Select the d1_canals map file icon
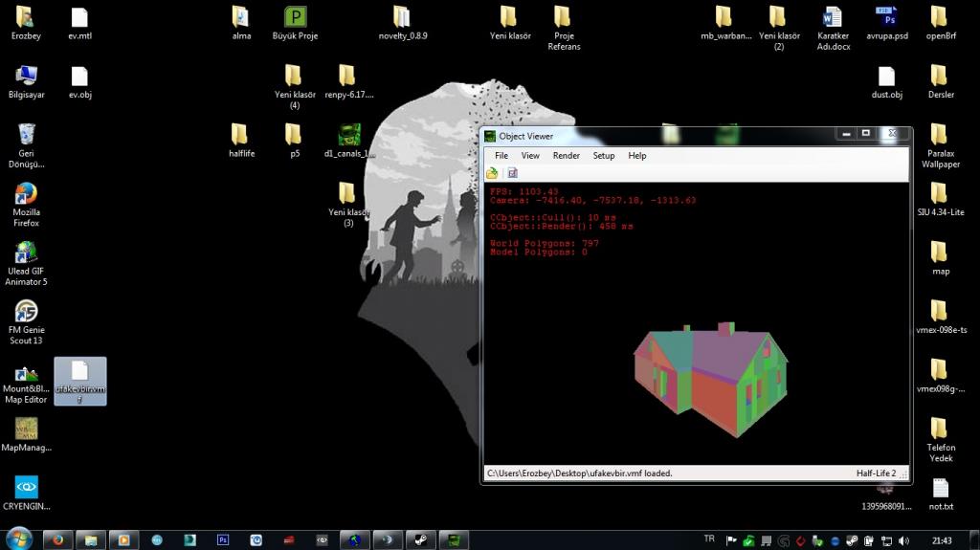The width and height of the screenshot is (980, 550). pos(348,141)
